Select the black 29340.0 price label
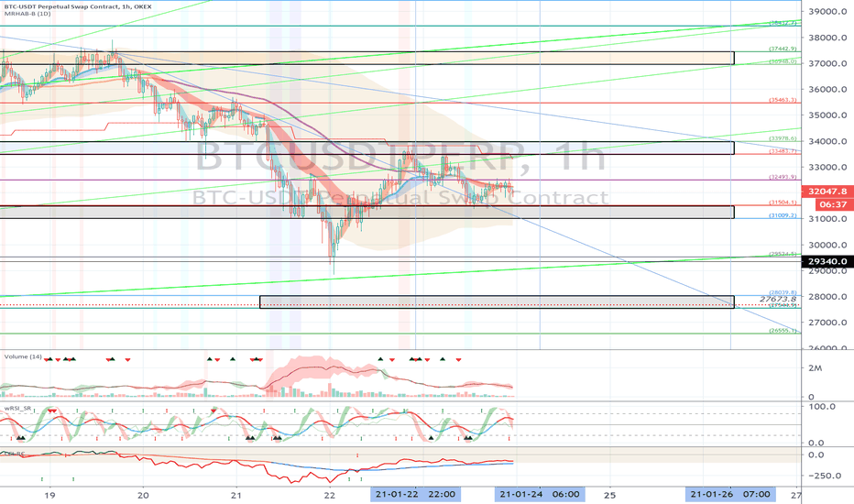Image resolution: width=854 pixels, height=504 pixels. (827, 261)
